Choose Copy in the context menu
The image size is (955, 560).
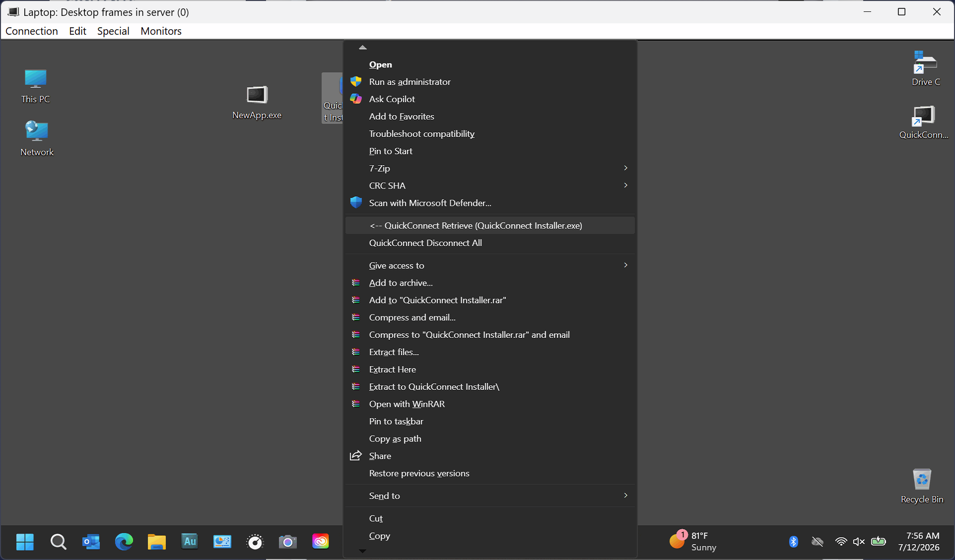coord(490,536)
